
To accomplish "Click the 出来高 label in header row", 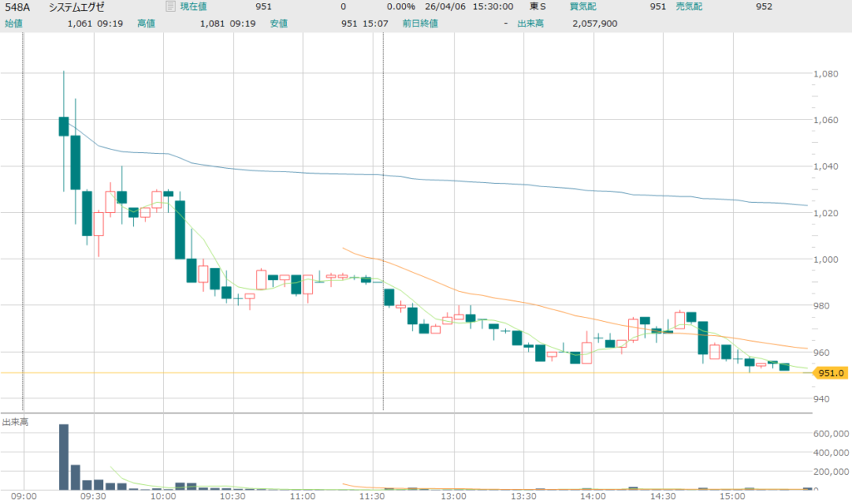I will 530,23.
